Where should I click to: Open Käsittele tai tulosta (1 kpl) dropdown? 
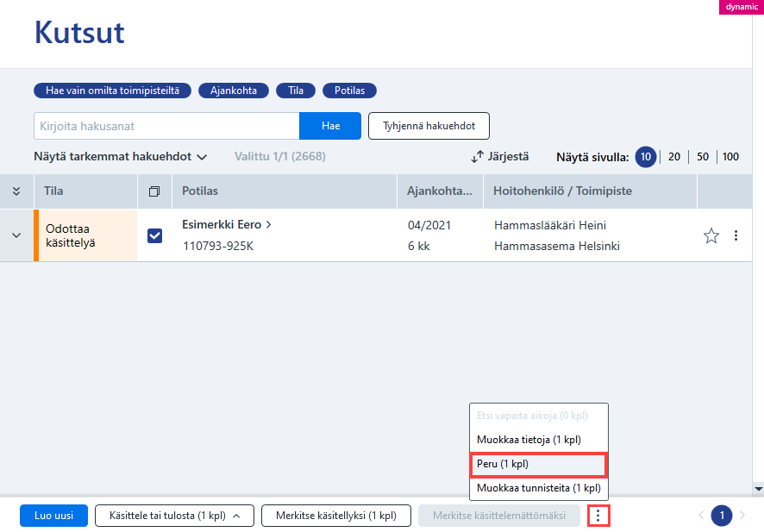click(x=174, y=516)
